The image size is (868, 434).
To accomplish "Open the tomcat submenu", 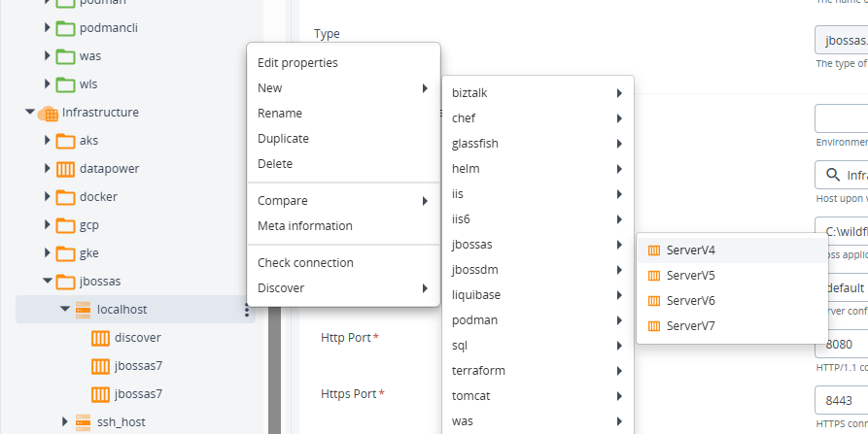I will point(537,396).
